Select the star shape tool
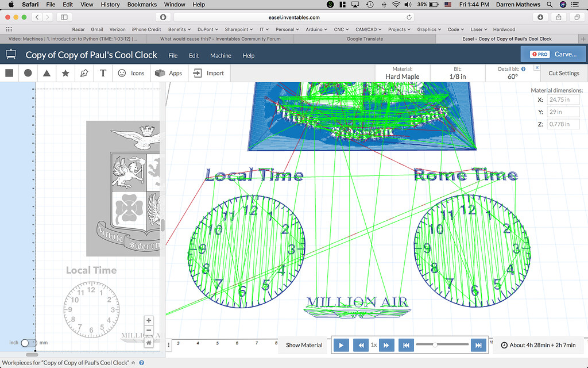 (65, 73)
